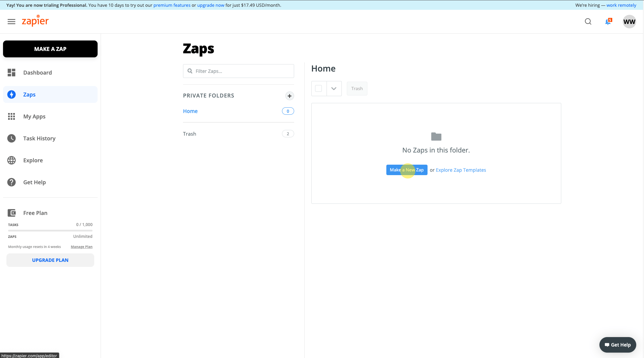Open search with the magnifier icon

click(x=588, y=22)
